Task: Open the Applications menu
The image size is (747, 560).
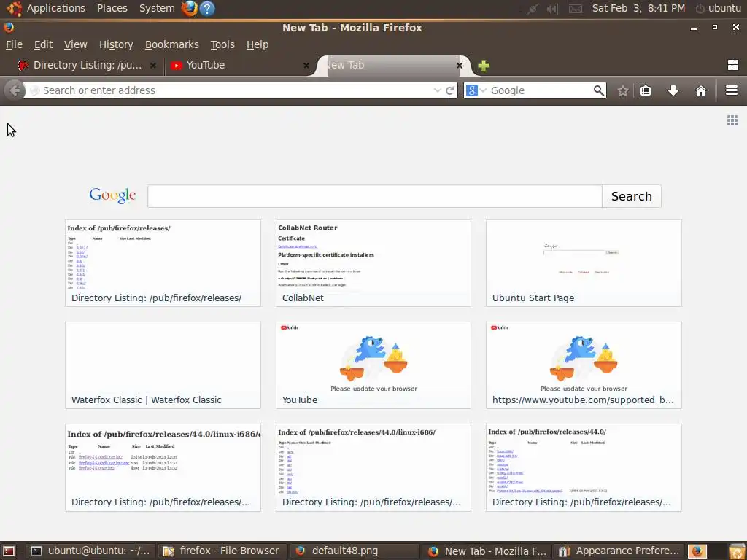Action: 55,8
